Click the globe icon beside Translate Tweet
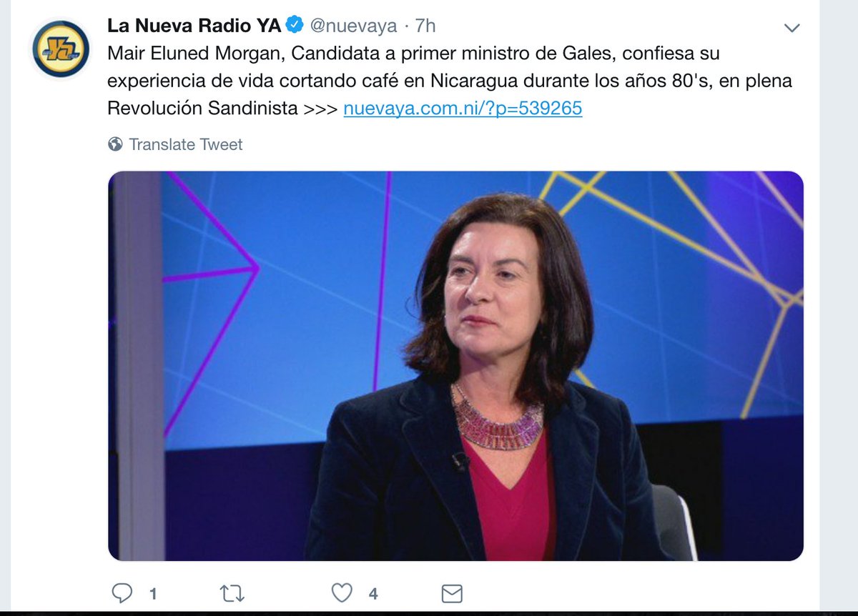The image size is (858, 616). (115, 144)
